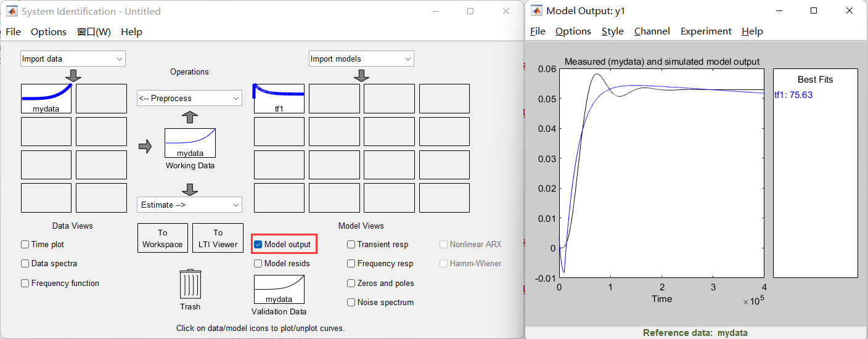Image resolution: width=868 pixels, height=339 pixels.
Task: Open the 窗口(W) menu
Action: coord(94,31)
